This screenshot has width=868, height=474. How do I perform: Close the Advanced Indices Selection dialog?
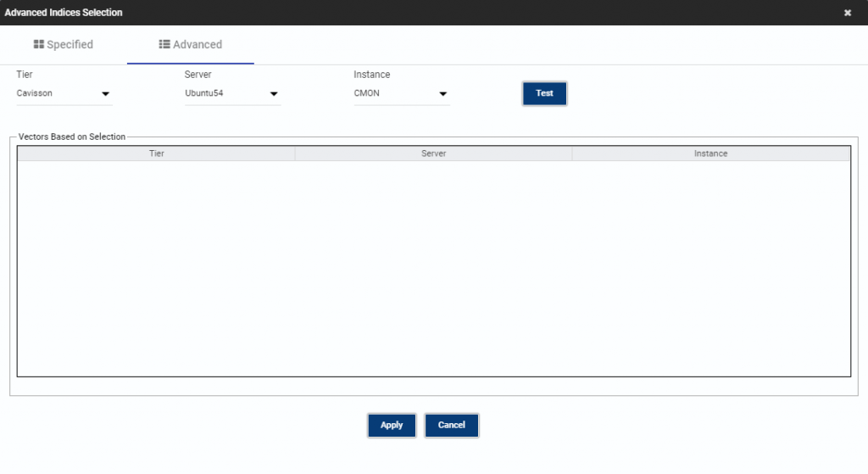click(x=847, y=13)
